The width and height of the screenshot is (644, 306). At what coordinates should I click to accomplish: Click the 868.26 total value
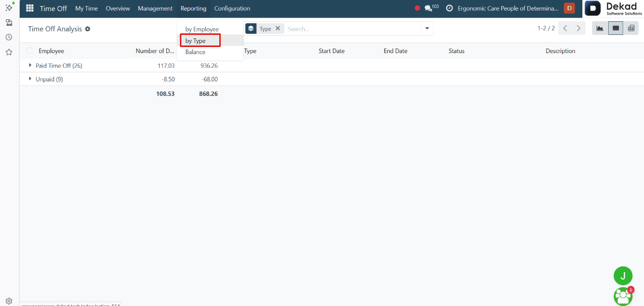point(208,94)
